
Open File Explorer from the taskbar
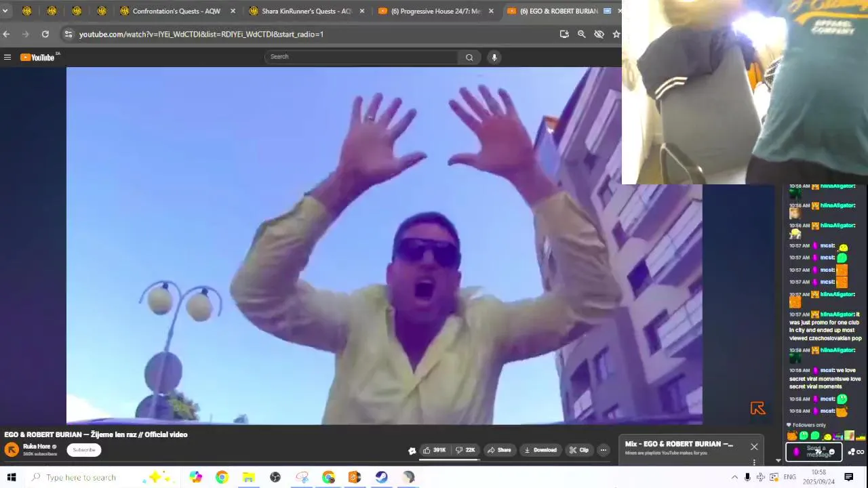248,477
